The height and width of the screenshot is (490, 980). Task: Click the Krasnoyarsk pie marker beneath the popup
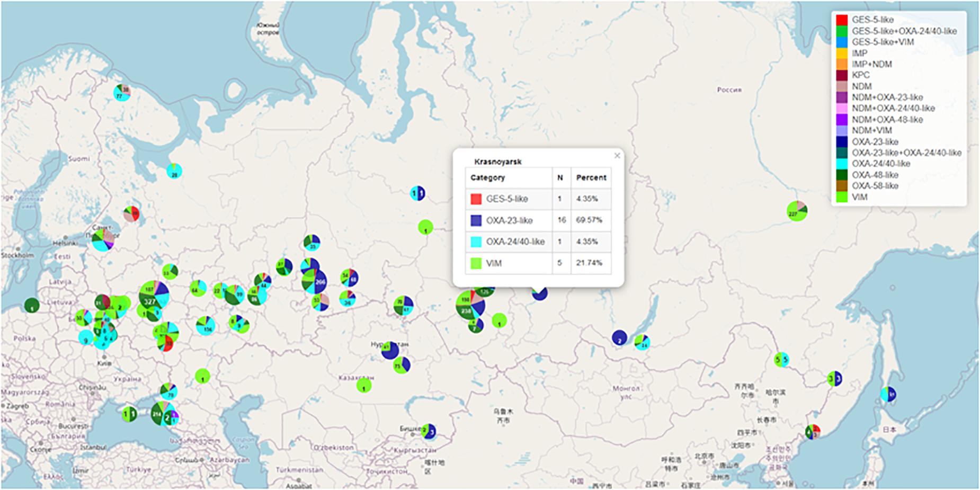pos(539,293)
